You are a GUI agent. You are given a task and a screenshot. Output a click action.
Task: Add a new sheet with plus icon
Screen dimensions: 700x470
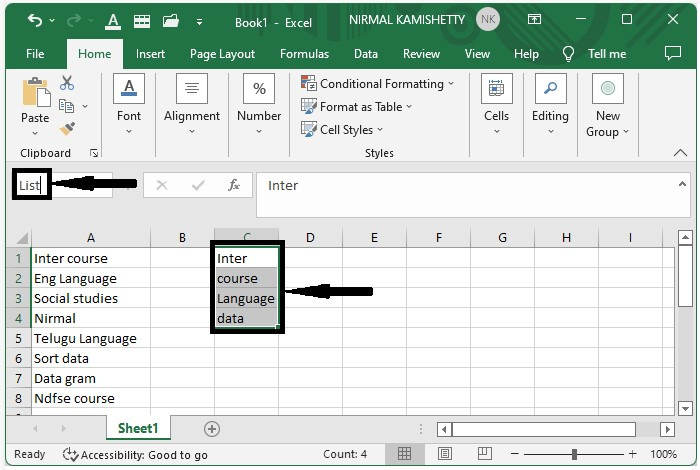[212, 428]
